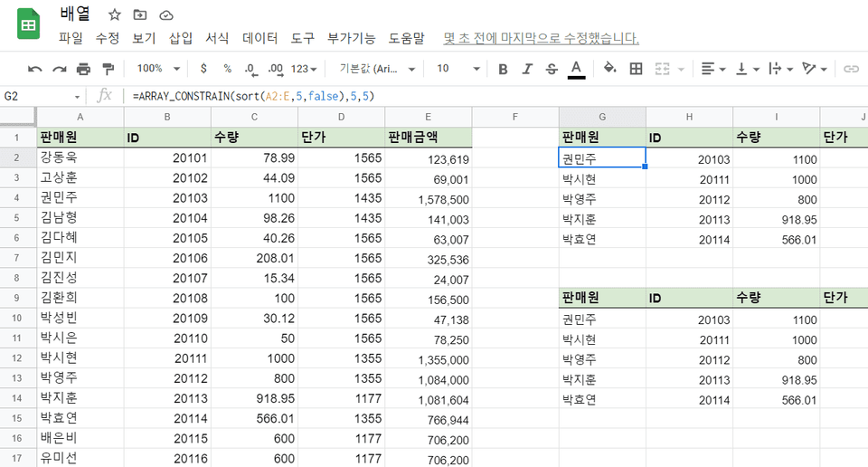The width and height of the screenshot is (868, 467).
Task: Open the 서식 menu
Action: (217, 38)
